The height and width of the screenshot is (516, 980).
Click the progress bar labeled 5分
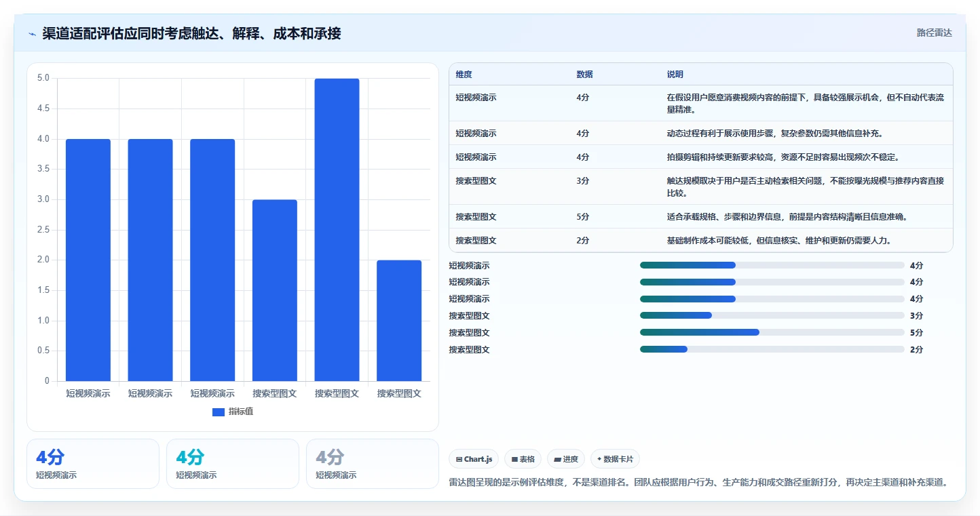[772, 332]
